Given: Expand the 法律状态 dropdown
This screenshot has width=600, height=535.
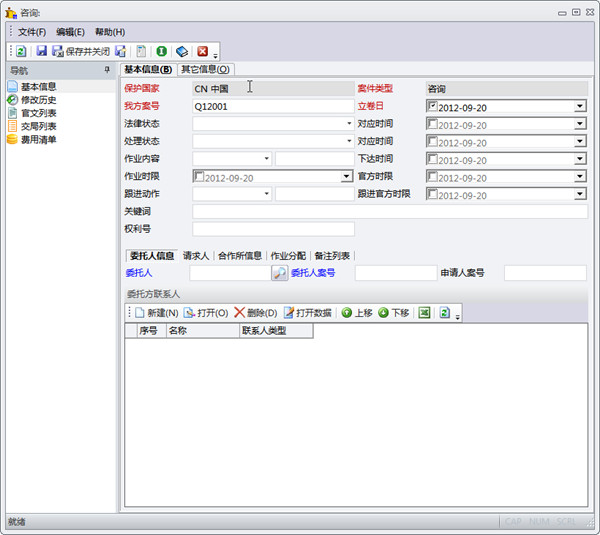Looking at the screenshot, I should [x=349, y=123].
